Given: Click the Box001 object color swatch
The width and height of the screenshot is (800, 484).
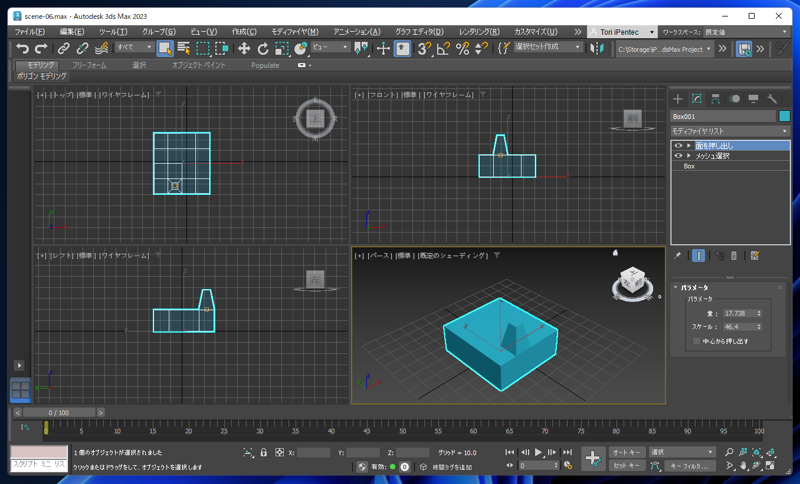Looking at the screenshot, I should (x=785, y=116).
